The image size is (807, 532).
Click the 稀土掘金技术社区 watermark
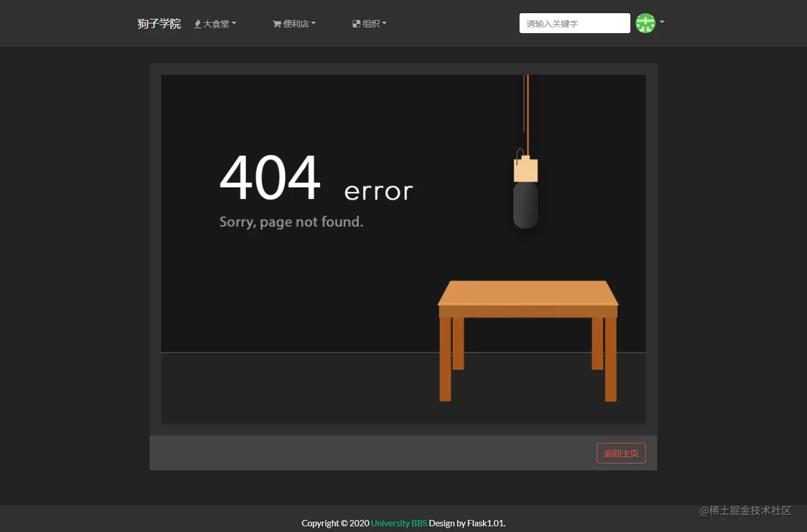(x=745, y=511)
